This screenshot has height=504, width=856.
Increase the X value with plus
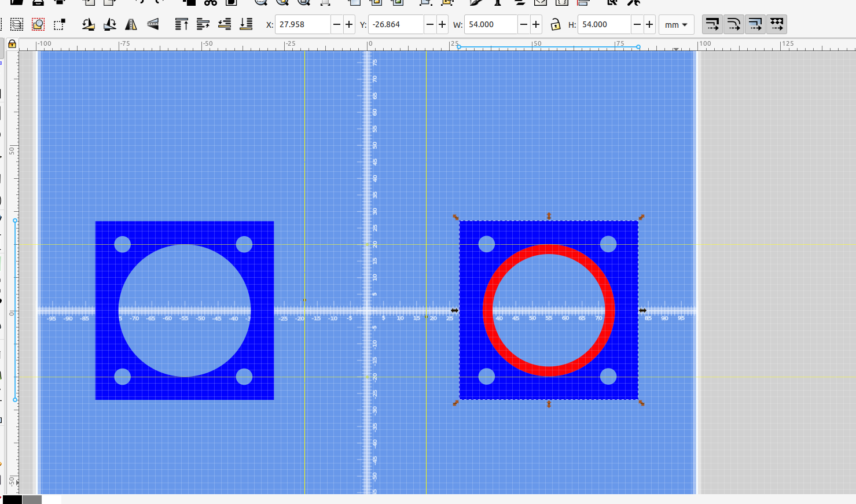pos(349,24)
